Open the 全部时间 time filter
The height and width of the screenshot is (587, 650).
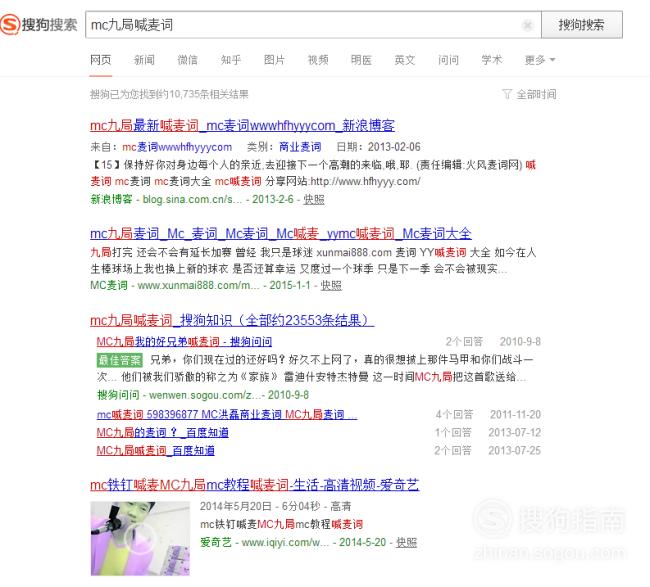[536, 95]
